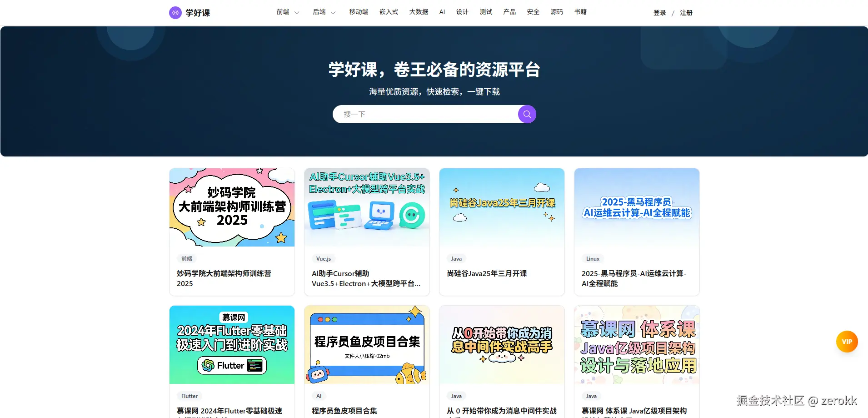The image size is (868, 418).
Task: Open title link 2025-黑马程序员-AI运维云计算
Action: 634,278
